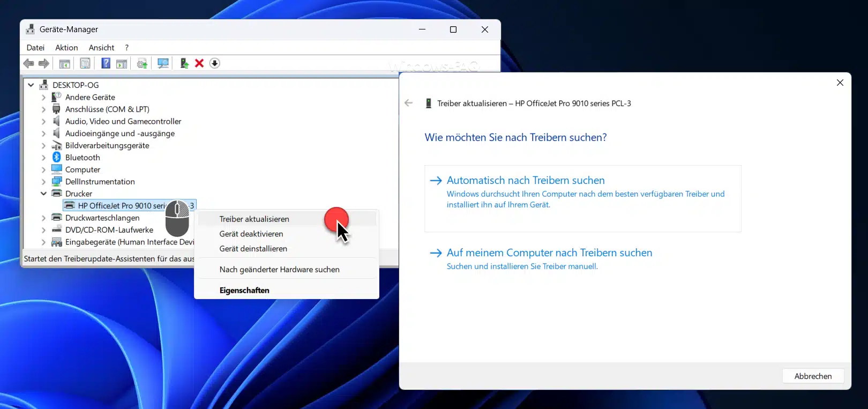Click the Back arrow in the toolbar

point(28,63)
